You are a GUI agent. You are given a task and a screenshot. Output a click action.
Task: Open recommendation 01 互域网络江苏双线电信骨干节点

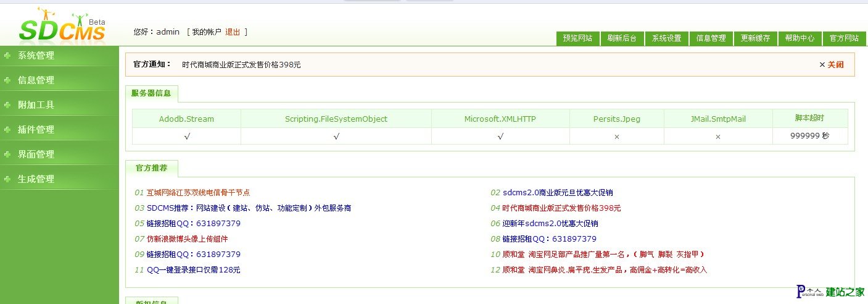coord(198,193)
